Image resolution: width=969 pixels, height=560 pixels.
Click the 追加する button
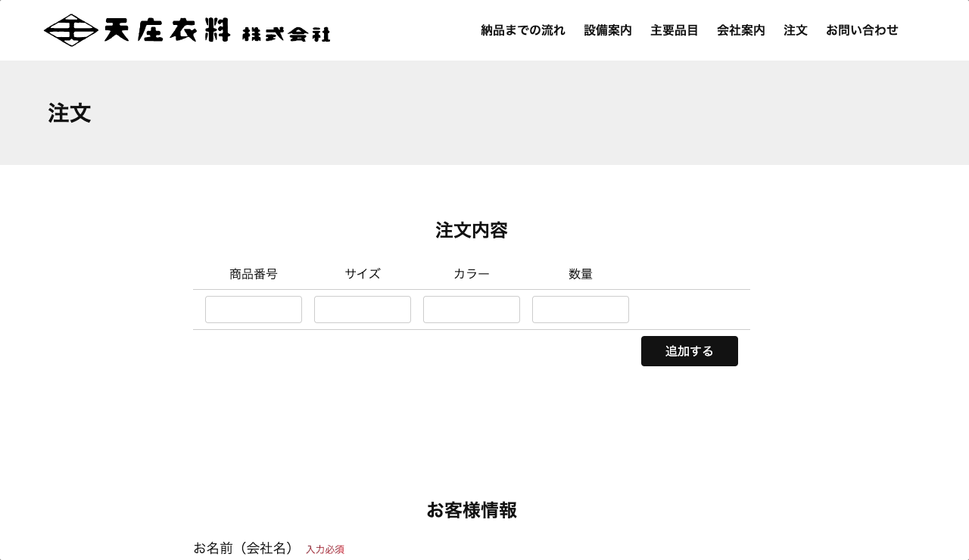[690, 351]
